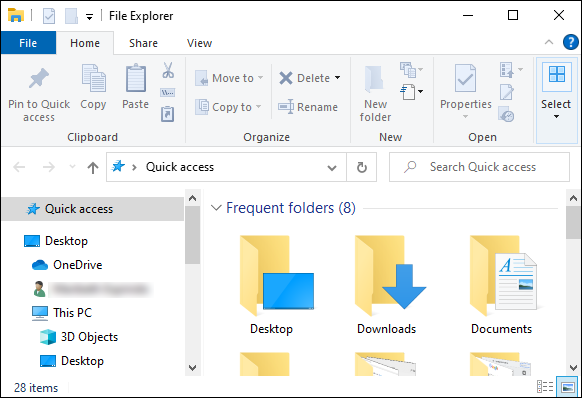Click the Forward navigation arrow
Screen dimensions: 582x398
point(49,167)
